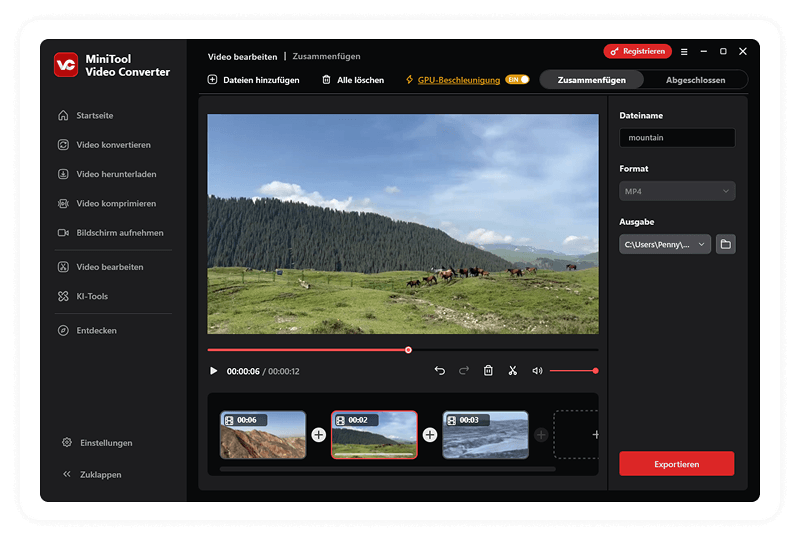The height and width of the screenshot is (540, 800).
Task: Click the video progress slider handle
Action: click(408, 350)
